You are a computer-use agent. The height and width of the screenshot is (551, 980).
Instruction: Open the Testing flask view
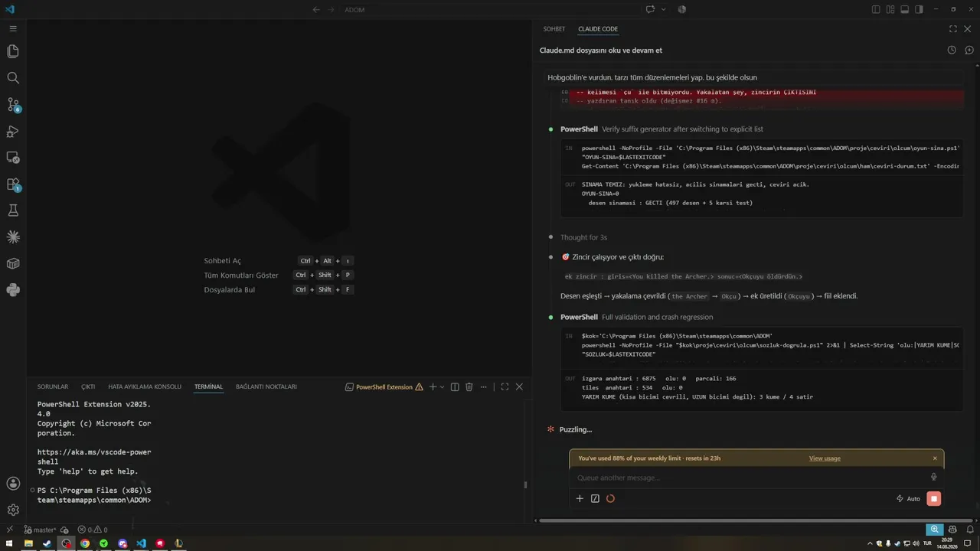[x=13, y=210]
